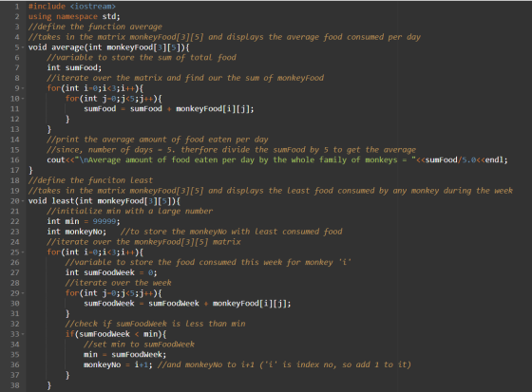Collapse the for loop fold on line 25
This screenshot has width=532, height=392.
(23, 252)
